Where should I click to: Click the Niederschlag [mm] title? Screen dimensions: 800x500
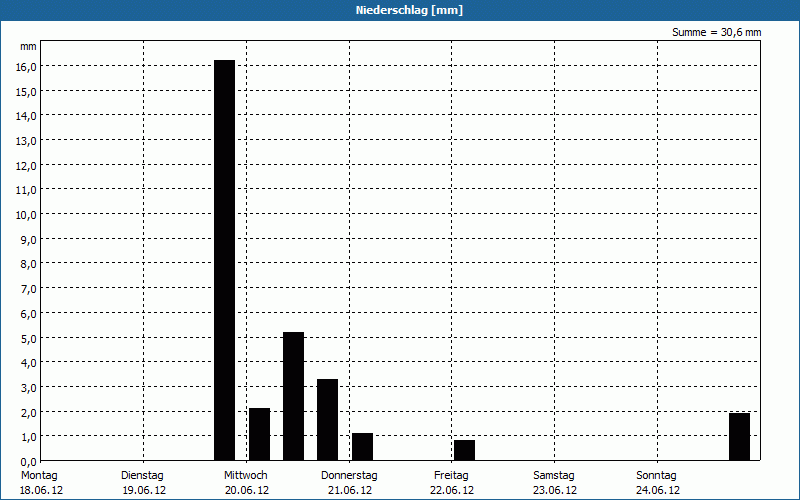(x=409, y=10)
